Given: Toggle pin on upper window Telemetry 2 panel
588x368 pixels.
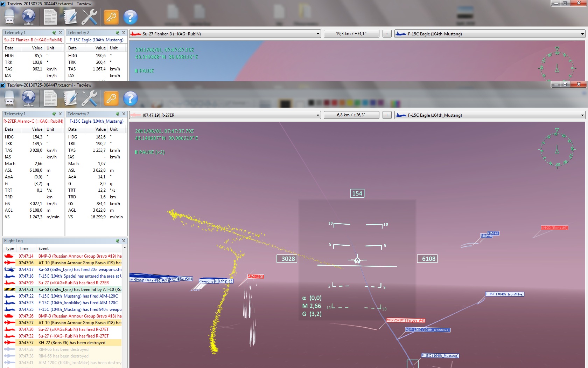Looking at the screenshot, I should click(118, 33).
